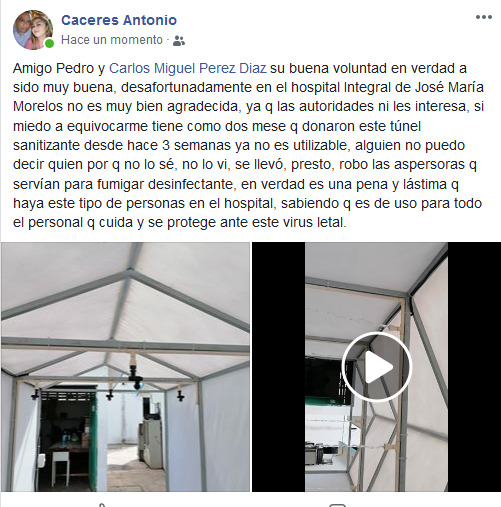
Task: Open the Caceres Antonio profile name link
Action: coord(119,20)
